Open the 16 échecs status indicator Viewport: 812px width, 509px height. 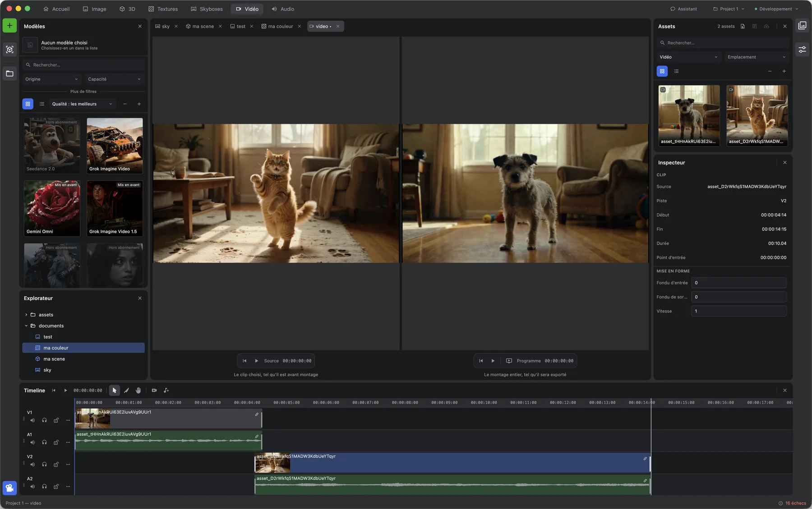(792, 503)
